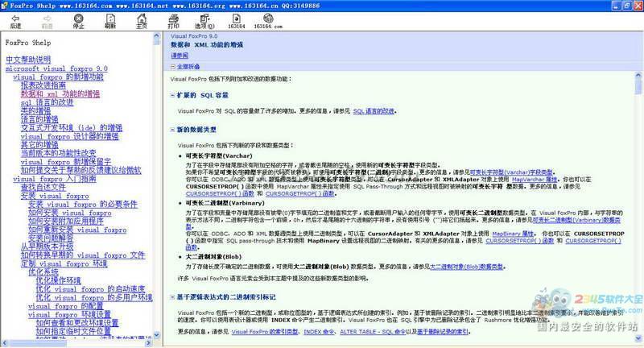644x348 pixels.
Task: Click the Stop (停止) toolbar icon
Action: [x=78, y=22]
